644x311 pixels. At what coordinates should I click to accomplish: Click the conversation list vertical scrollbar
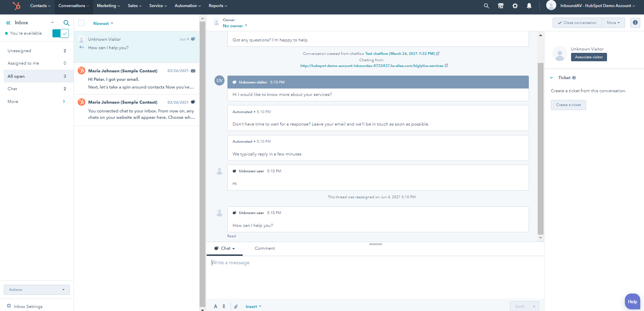[202, 164]
